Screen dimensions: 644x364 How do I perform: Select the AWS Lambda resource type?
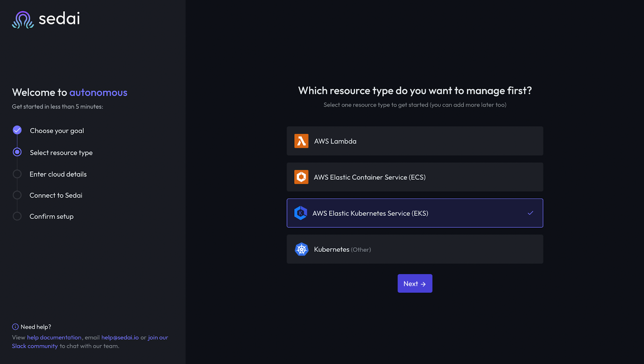pyautogui.click(x=415, y=141)
